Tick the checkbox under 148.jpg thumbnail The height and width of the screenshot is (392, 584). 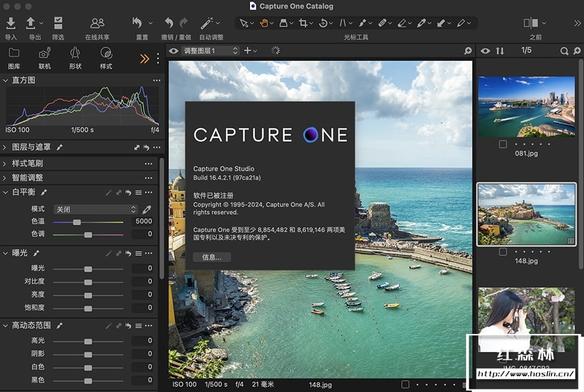click(503, 252)
